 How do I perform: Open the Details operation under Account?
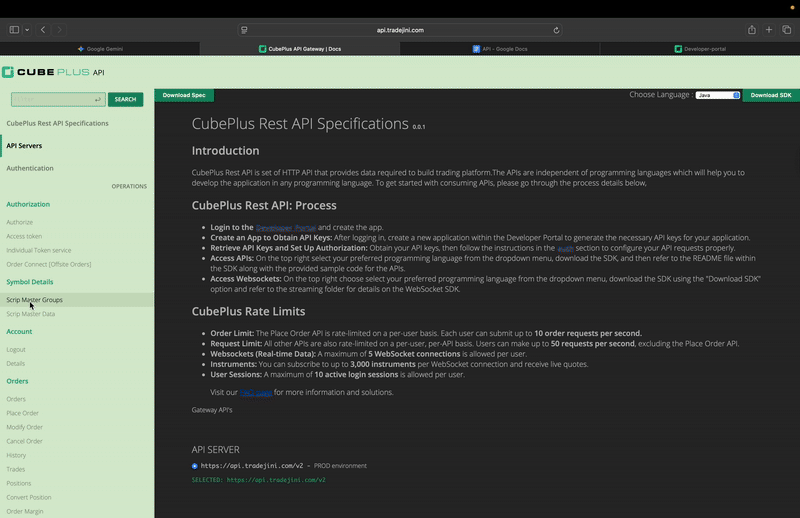click(15, 363)
